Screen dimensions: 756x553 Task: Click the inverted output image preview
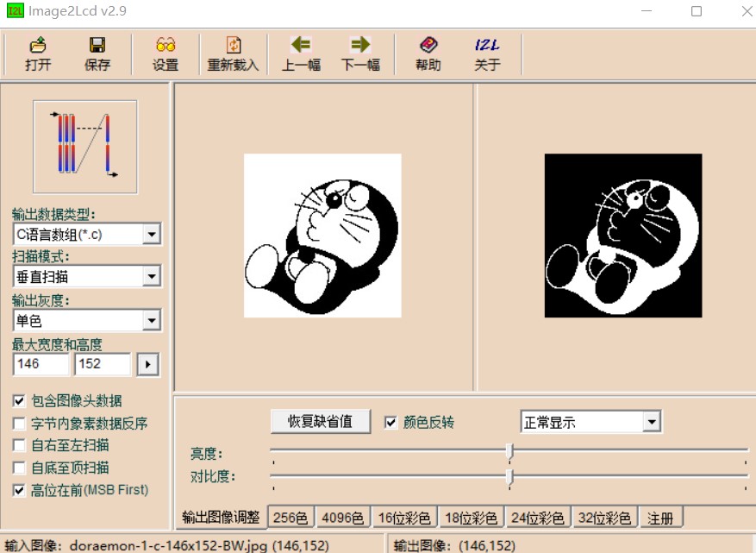pyautogui.click(x=623, y=236)
